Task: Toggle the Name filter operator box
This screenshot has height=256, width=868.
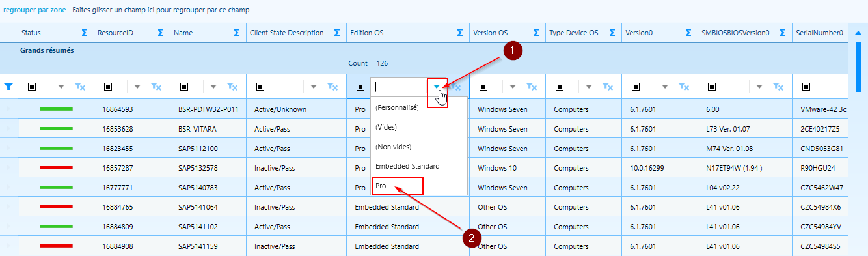Action: coord(183,86)
